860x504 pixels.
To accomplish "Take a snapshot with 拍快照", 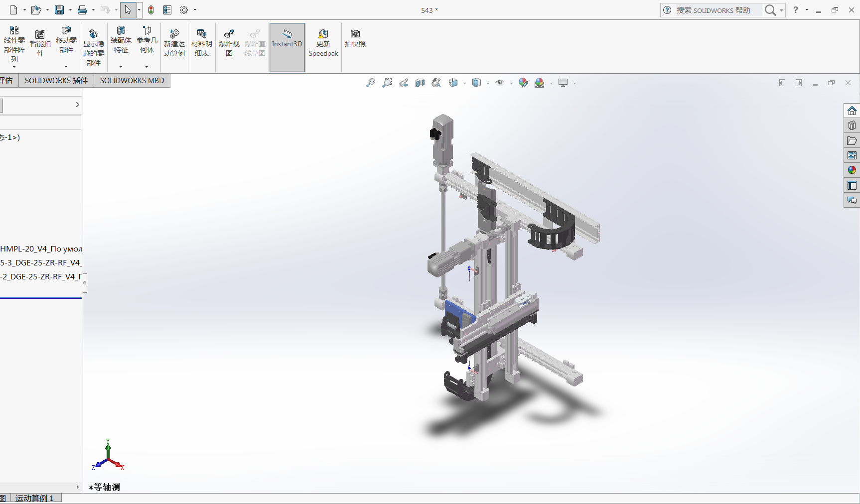I will [x=355, y=38].
